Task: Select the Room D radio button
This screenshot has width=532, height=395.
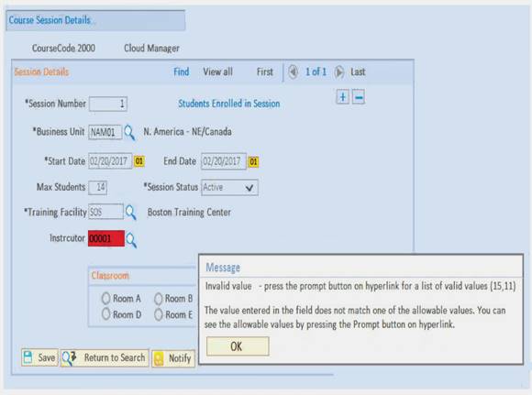Action: (x=105, y=314)
